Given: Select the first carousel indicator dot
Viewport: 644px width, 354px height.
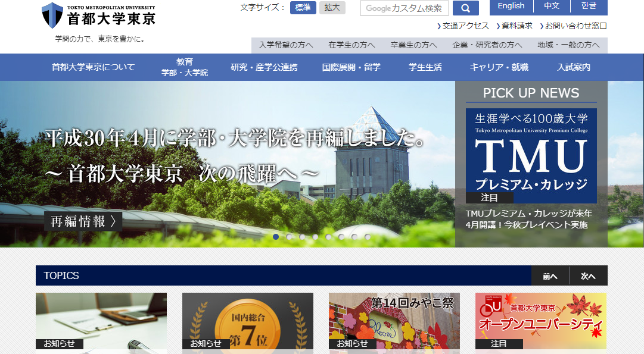Looking at the screenshot, I should point(275,237).
